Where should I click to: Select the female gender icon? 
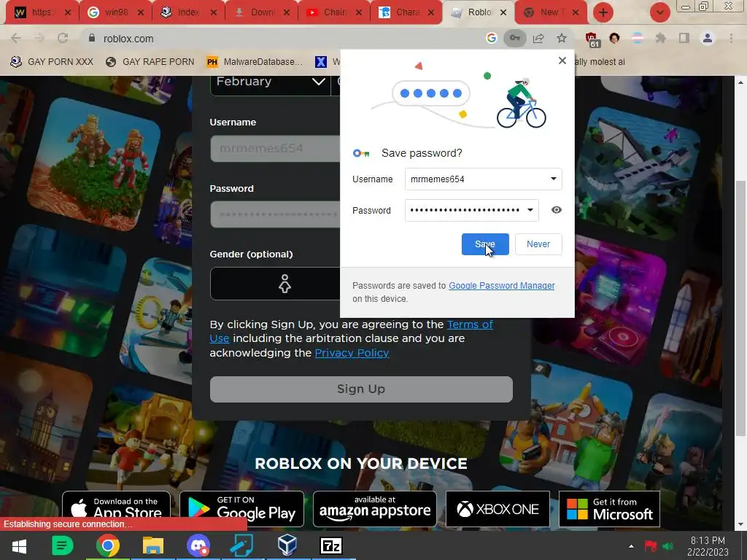[285, 284]
